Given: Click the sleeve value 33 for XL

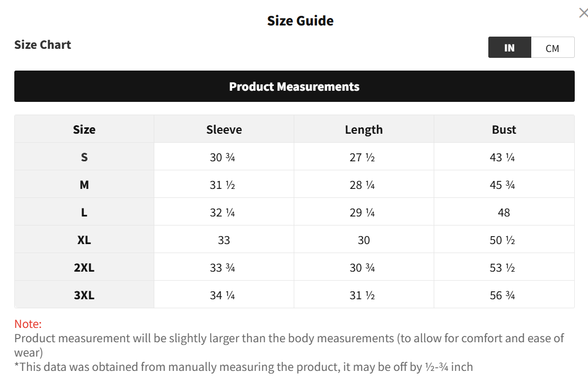Looking at the screenshot, I should click(224, 240).
